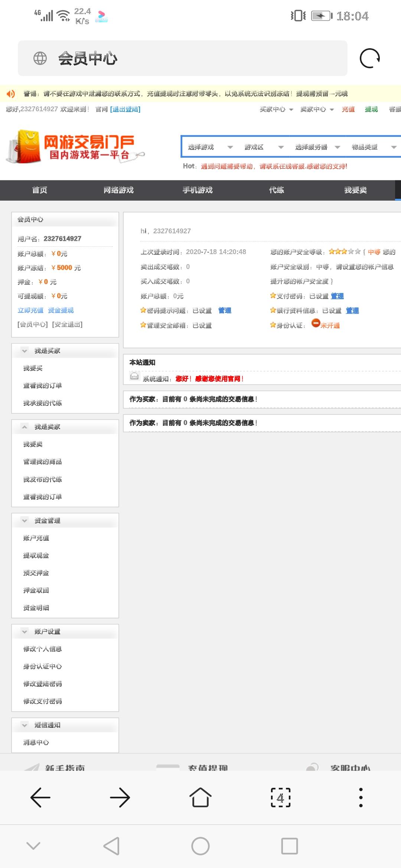Open 资金明细 link

36,608
